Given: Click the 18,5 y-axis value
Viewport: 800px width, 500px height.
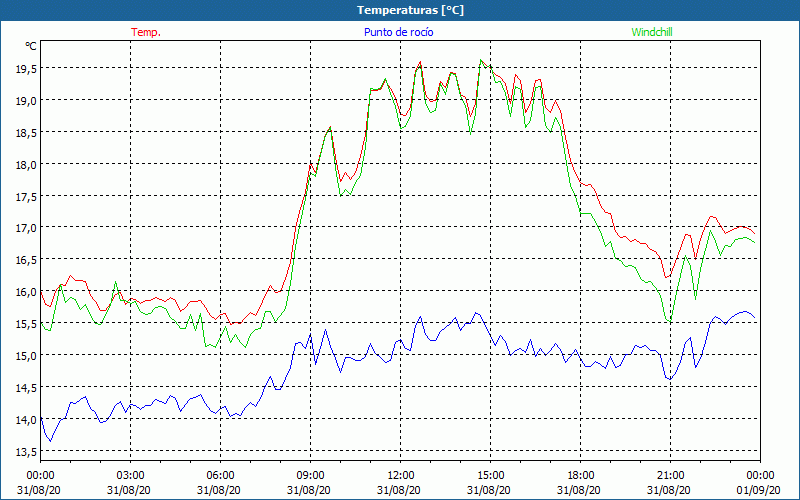Looking at the screenshot, I should coord(26,133).
